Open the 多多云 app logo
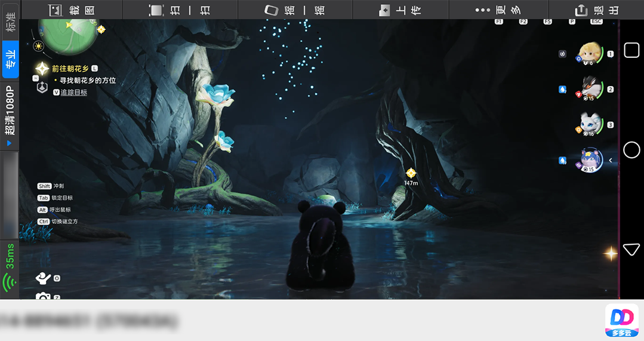644x341 pixels. [x=621, y=321]
